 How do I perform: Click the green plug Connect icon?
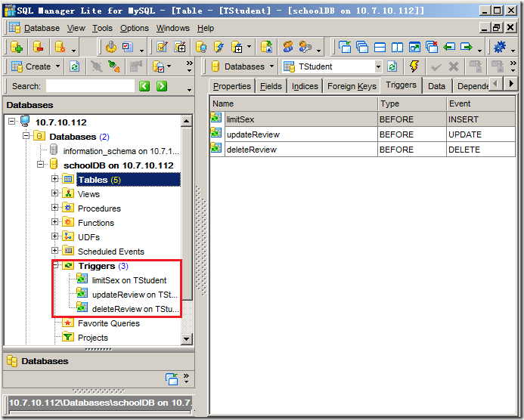pos(114,66)
